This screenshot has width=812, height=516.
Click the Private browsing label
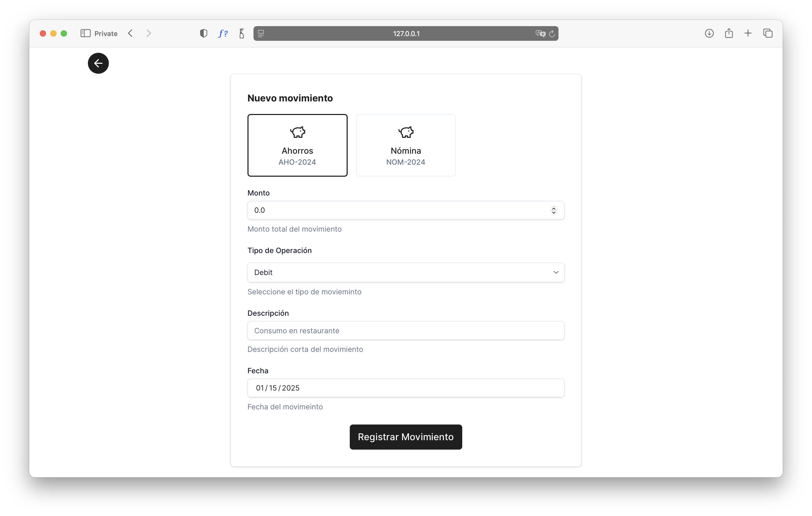click(x=106, y=33)
